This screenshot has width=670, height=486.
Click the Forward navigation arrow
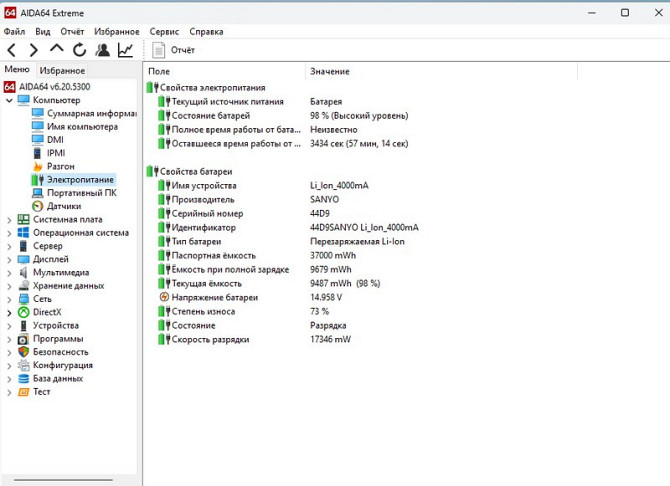coord(34,50)
